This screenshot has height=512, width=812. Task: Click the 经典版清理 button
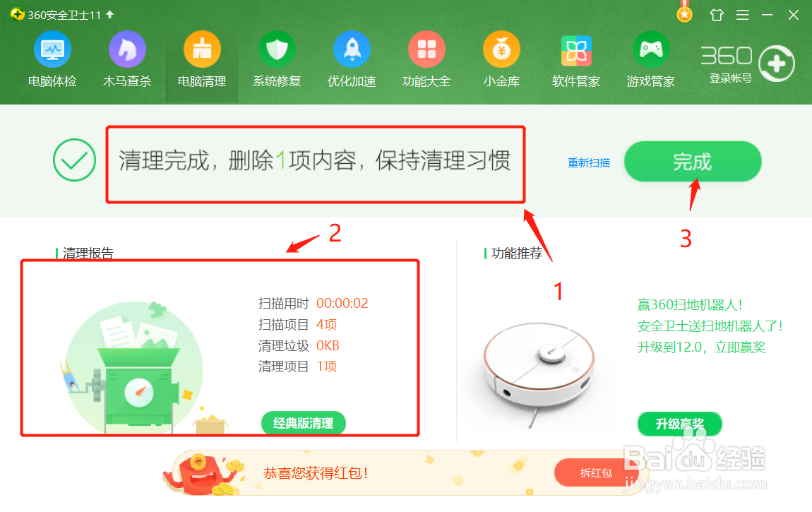(304, 423)
